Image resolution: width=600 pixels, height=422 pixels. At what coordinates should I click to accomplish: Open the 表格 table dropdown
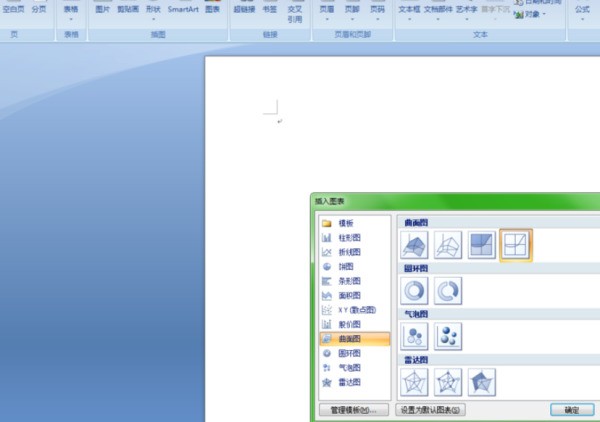(71, 11)
